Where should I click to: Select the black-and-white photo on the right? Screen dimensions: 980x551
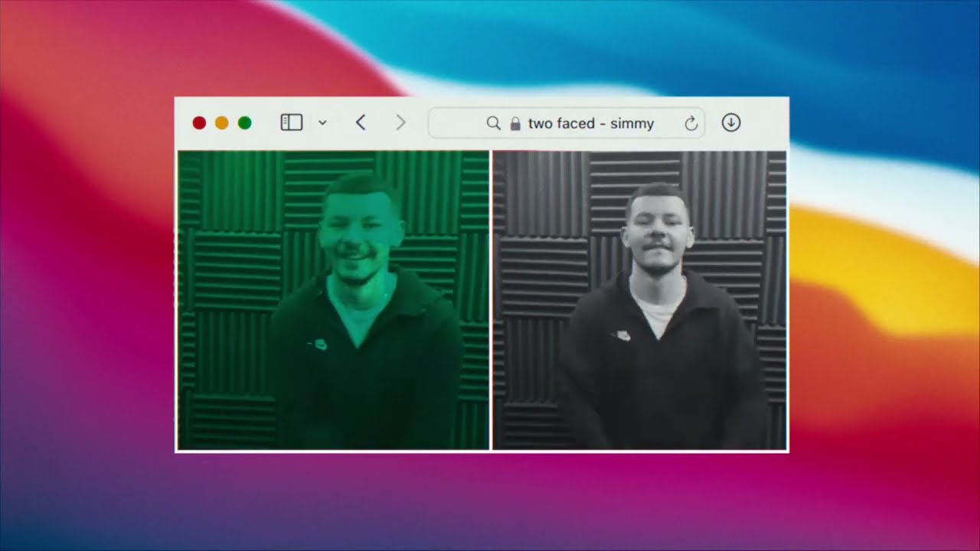coord(639,300)
